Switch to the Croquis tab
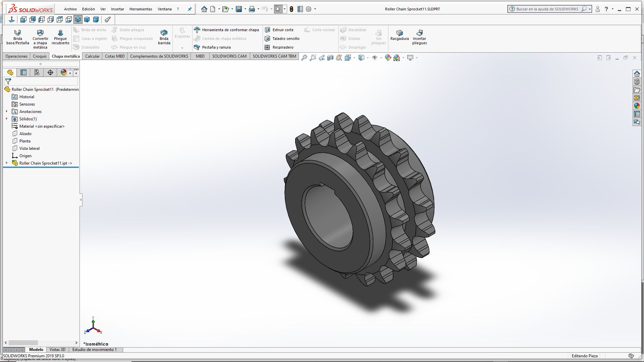 pyautogui.click(x=40, y=56)
